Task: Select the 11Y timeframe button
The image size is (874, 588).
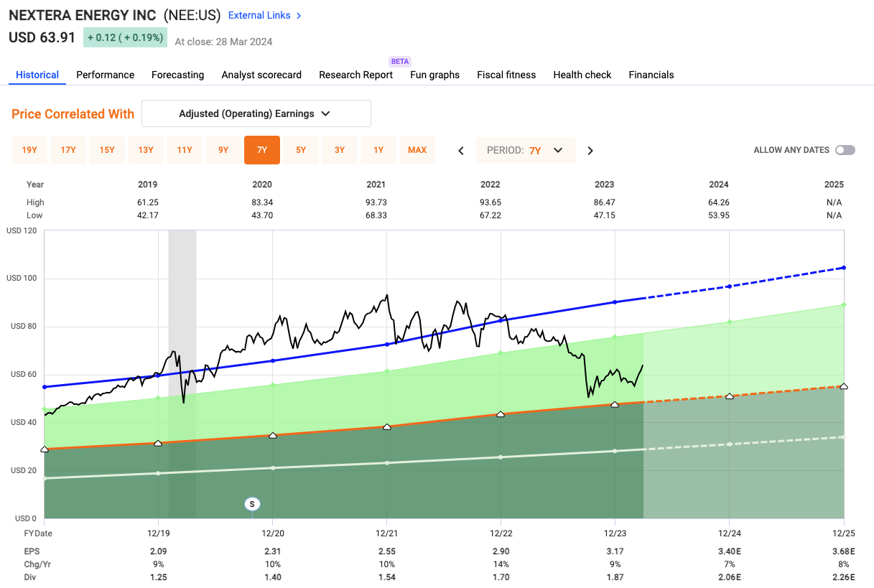Action: point(185,150)
